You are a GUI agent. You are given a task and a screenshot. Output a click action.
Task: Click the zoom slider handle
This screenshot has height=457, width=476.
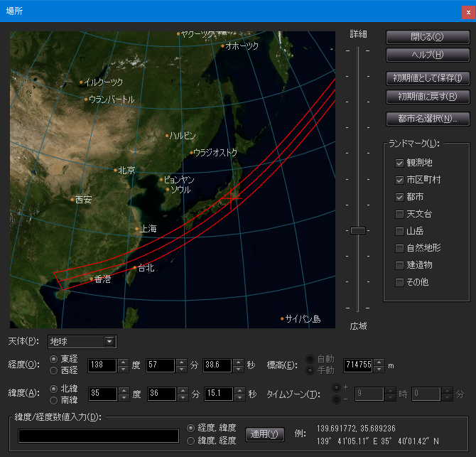(x=358, y=230)
